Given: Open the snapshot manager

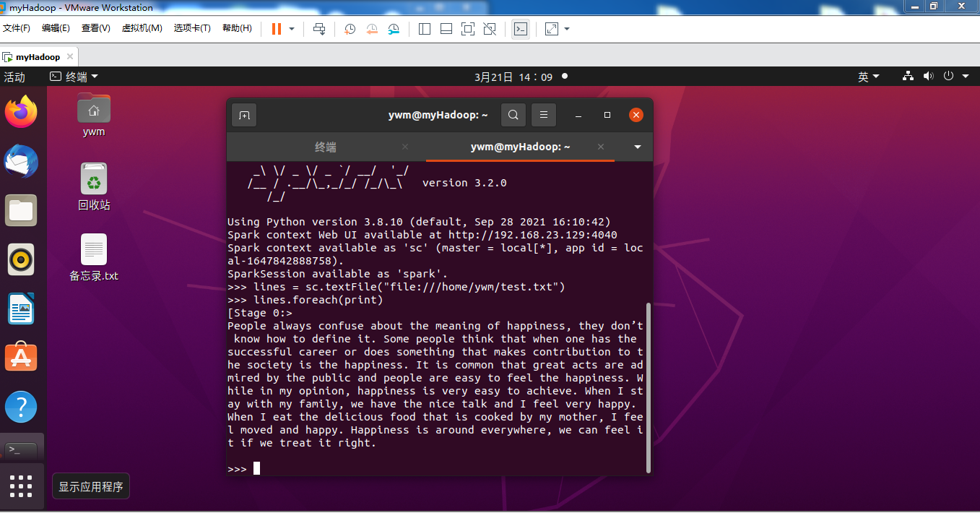Looking at the screenshot, I should [394, 29].
